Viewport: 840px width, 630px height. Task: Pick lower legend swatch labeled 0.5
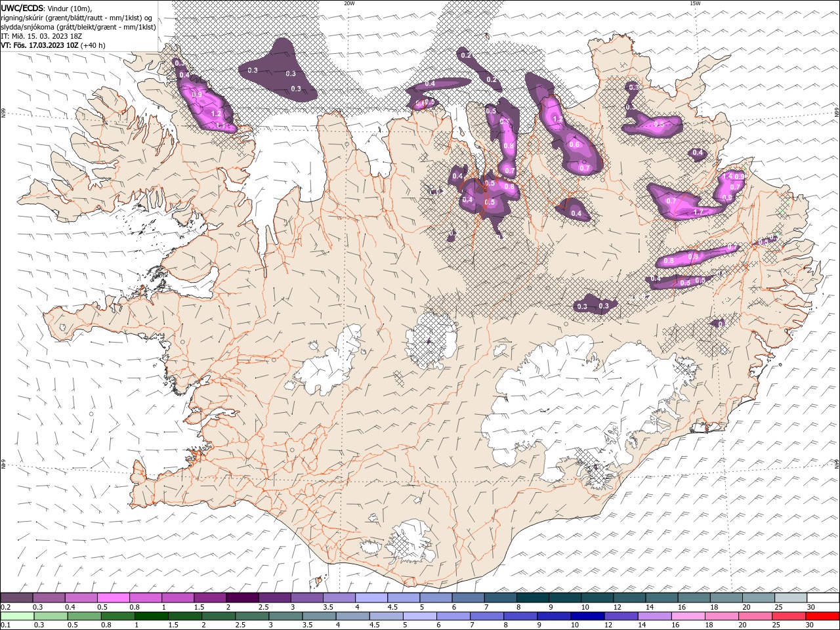pyautogui.click(x=85, y=616)
